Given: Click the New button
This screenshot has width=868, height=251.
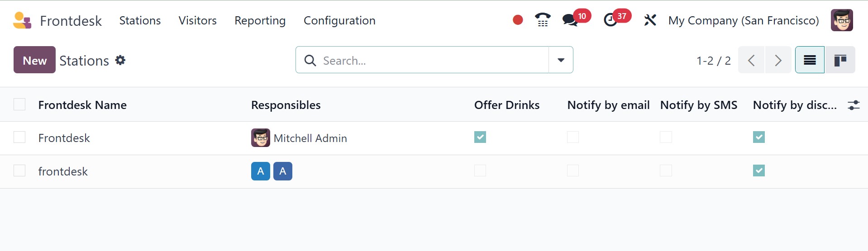Looking at the screenshot, I should click(34, 60).
